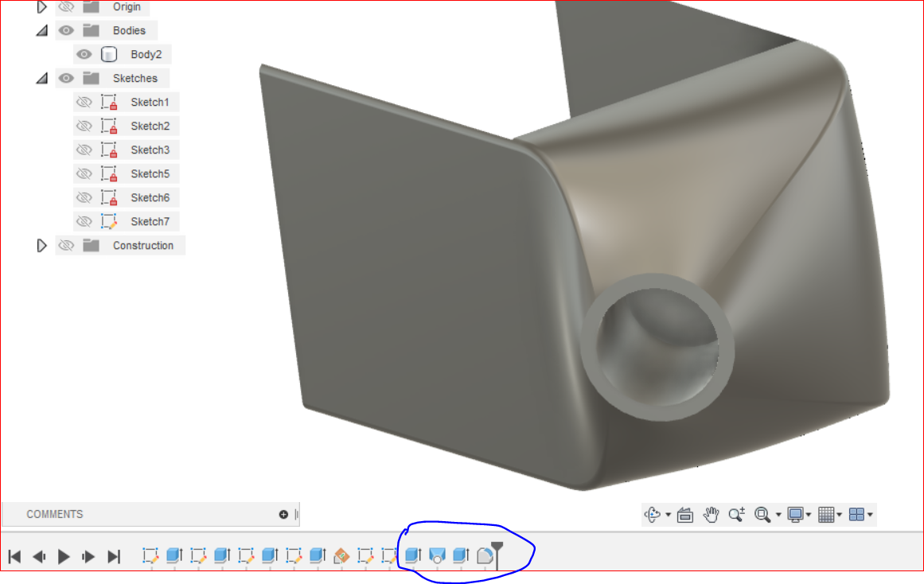
Task: Select the first extrude feature in timeline
Action: click(174, 555)
